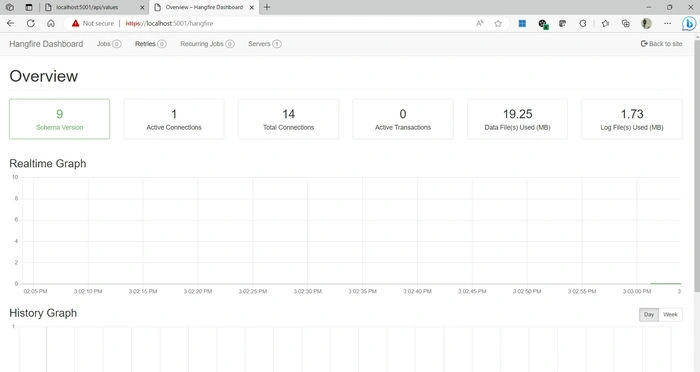Click the Back to site link

coord(661,44)
